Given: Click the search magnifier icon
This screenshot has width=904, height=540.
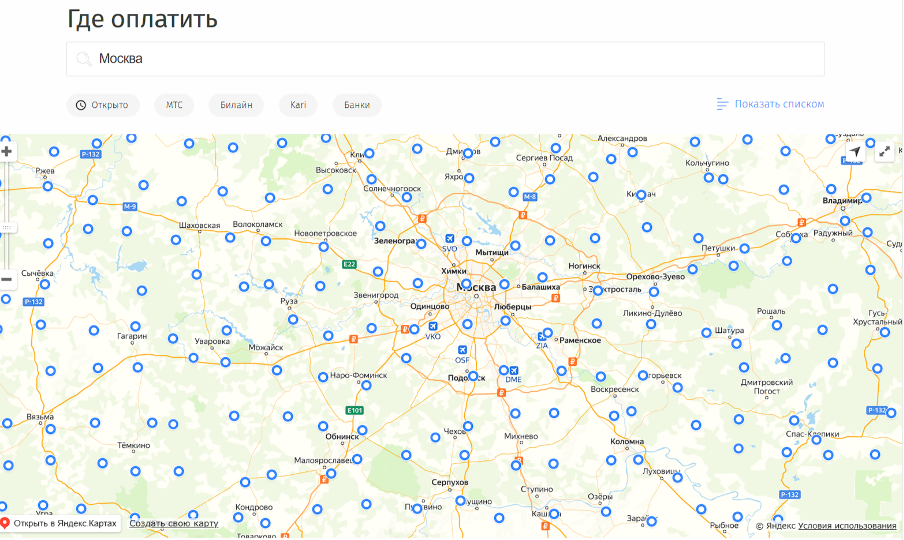Looking at the screenshot, I should click(x=83, y=59).
